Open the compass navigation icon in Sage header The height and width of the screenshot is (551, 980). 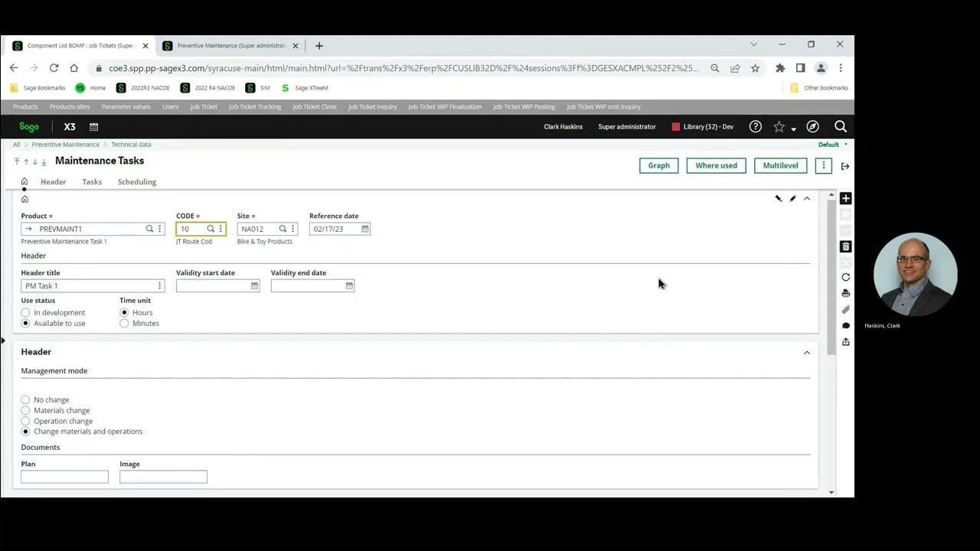(813, 127)
